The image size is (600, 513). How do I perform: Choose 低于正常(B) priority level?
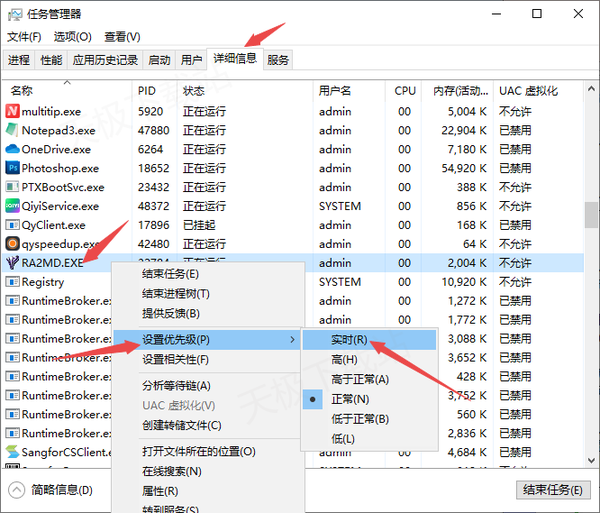coord(359,419)
